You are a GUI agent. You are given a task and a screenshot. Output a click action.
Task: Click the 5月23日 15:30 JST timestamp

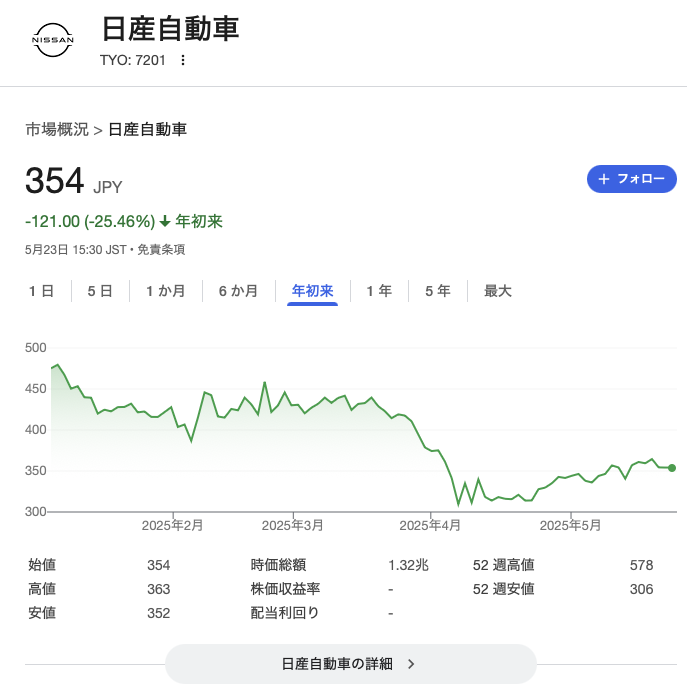tap(76, 250)
